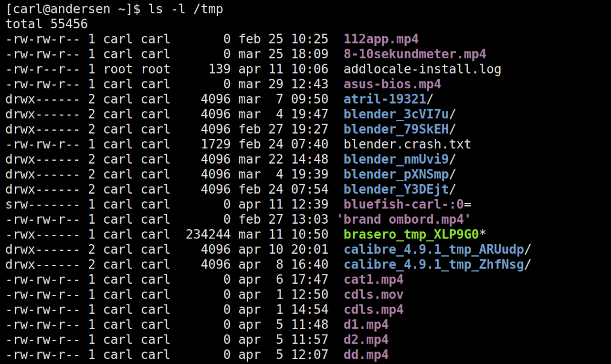Click the blender.crash.txt filename
Viewport: 611px width, 364px height.
[x=407, y=144]
